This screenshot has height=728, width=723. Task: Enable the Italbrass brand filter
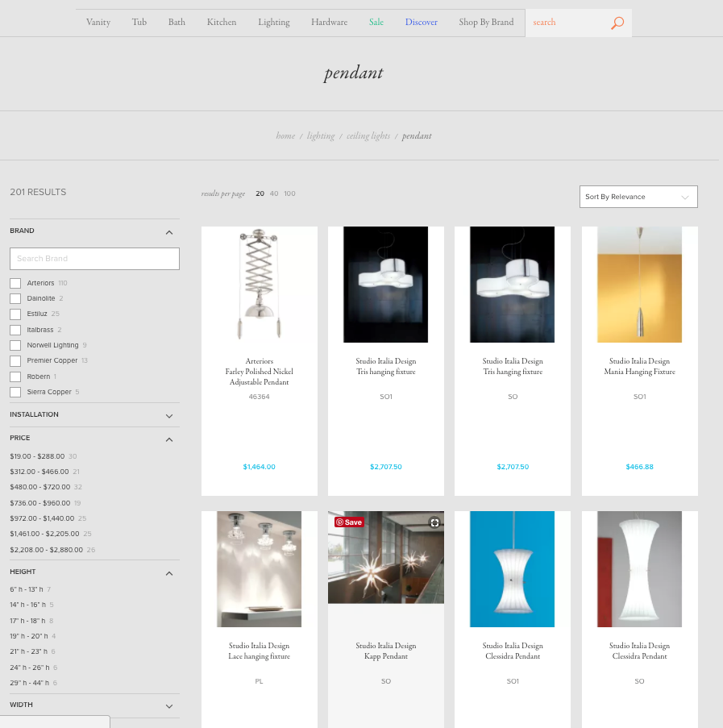click(x=15, y=330)
